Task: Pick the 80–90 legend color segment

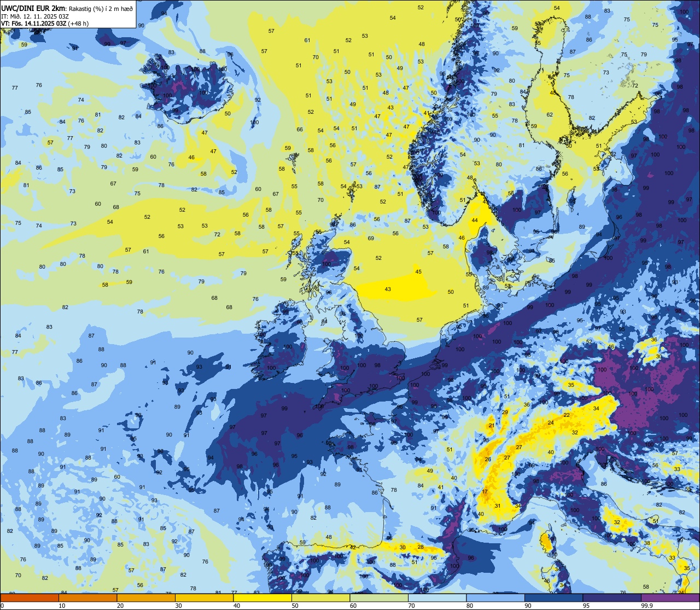Action: 495,598
